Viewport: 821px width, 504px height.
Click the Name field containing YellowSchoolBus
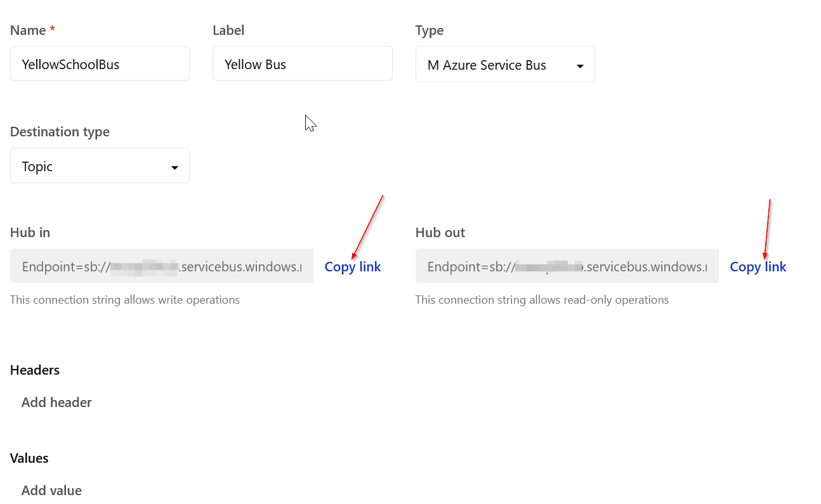tap(100, 64)
